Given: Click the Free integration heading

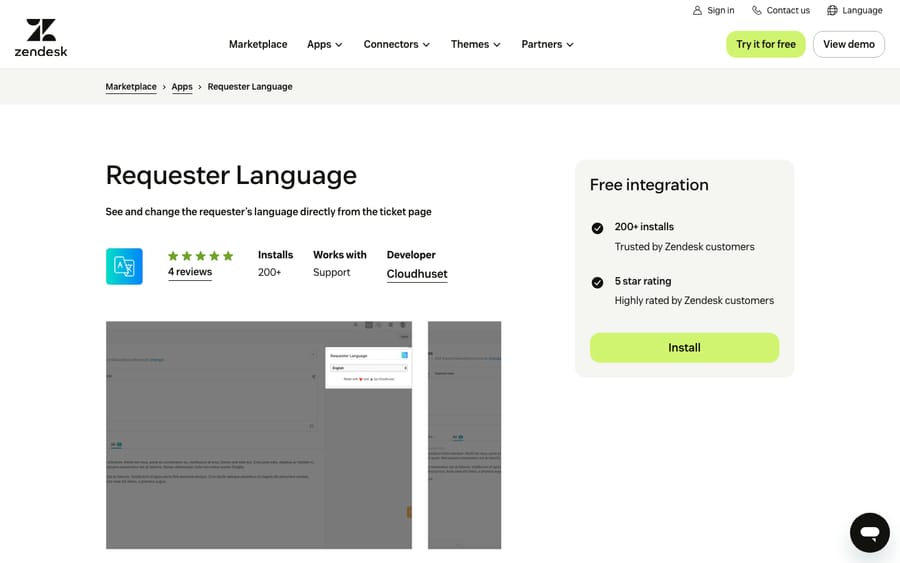Looking at the screenshot, I should [649, 185].
